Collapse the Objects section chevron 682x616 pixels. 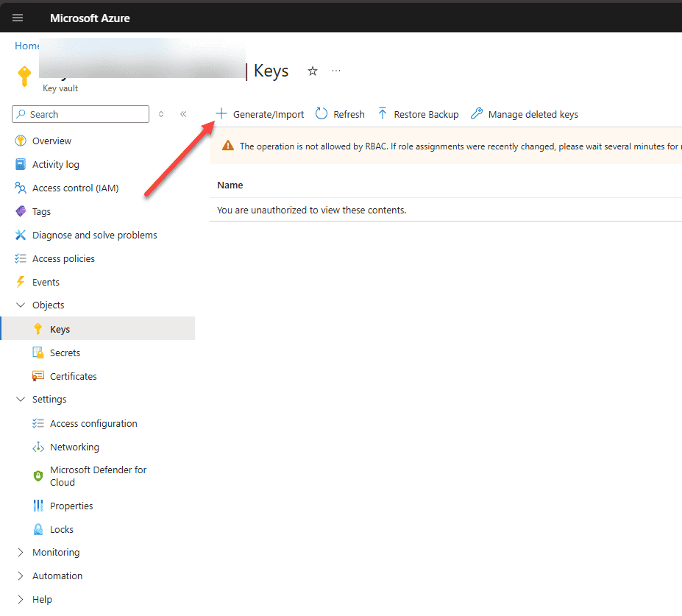click(x=21, y=305)
